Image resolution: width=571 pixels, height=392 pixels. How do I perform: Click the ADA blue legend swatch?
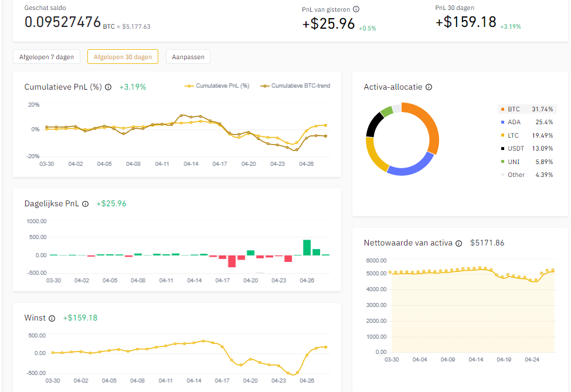tap(502, 122)
